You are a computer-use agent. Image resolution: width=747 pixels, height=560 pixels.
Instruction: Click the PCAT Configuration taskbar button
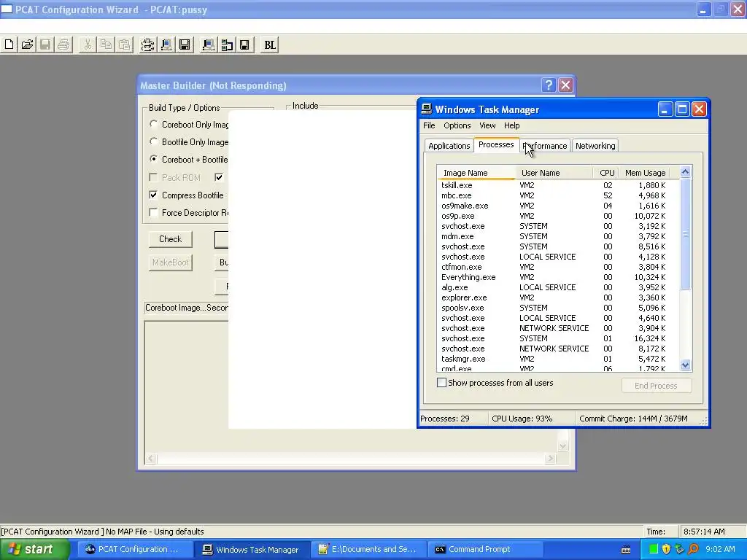click(135, 550)
